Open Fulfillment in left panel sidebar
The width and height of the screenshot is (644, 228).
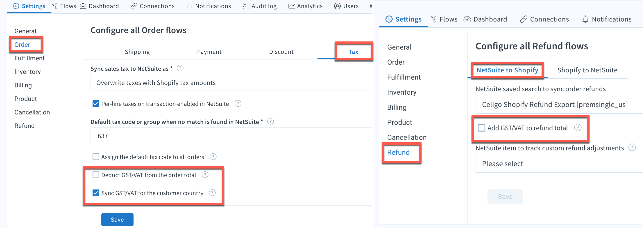click(29, 58)
